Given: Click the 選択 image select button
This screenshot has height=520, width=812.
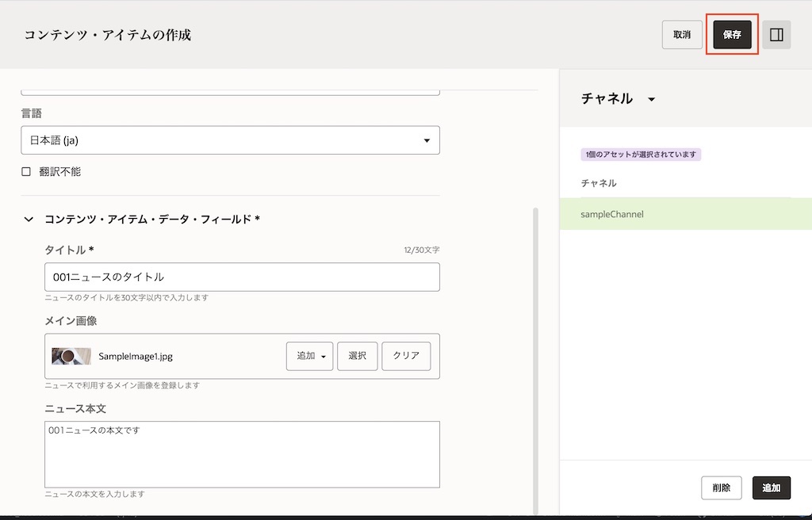Looking at the screenshot, I should coord(357,356).
